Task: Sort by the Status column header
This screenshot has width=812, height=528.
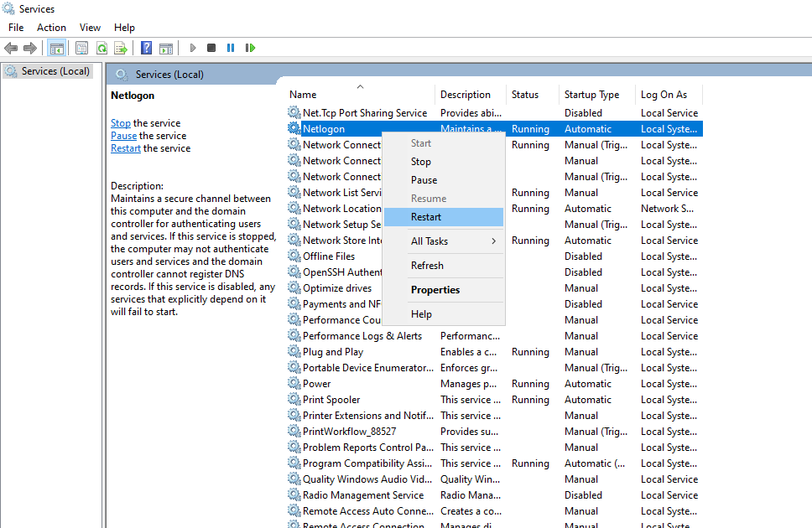Action: [533, 94]
